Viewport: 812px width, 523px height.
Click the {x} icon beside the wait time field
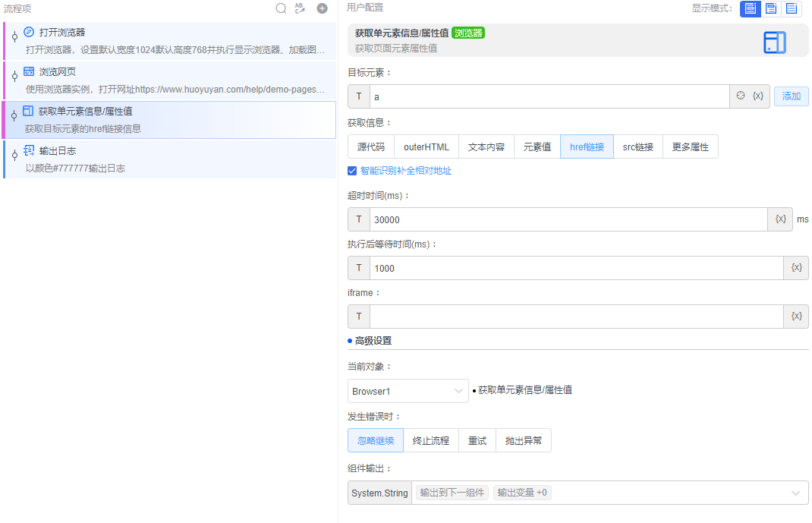click(796, 268)
